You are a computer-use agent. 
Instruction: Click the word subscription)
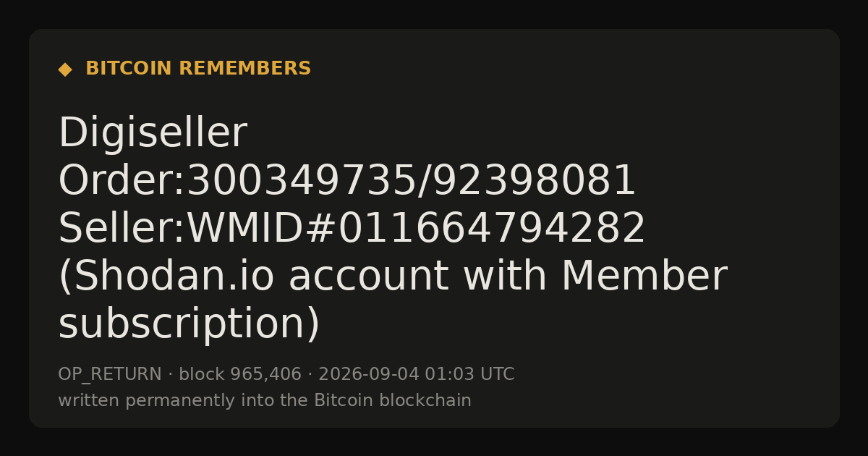coord(189,325)
